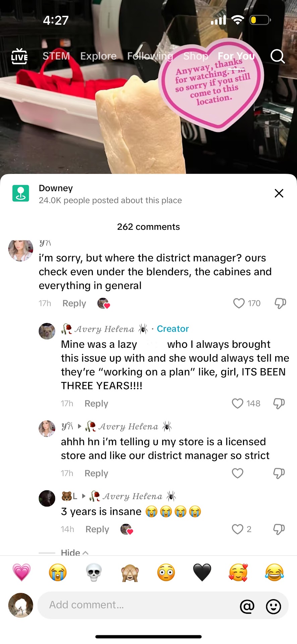297x644 pixels.
Task: Reply to the creator's 148-like comment
Action: coord(96,404)
